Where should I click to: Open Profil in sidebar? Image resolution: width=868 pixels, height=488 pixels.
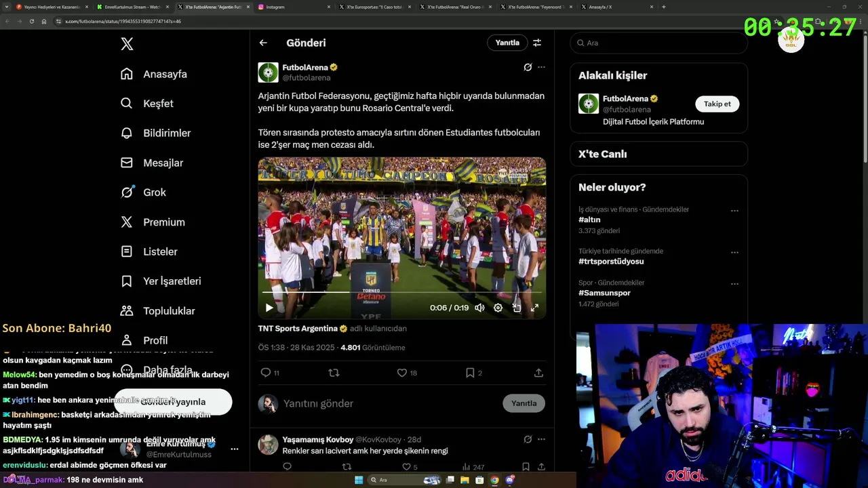click(x=144, y=340)
